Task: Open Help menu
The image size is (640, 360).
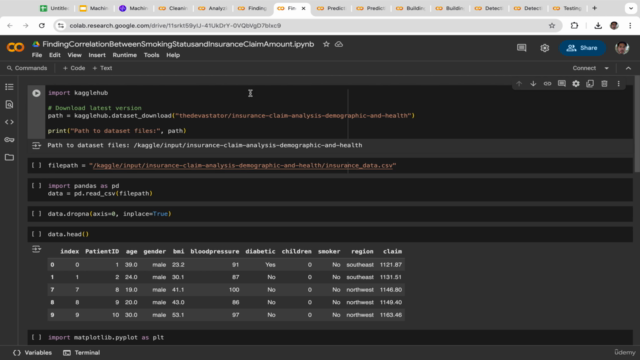Action: [173, 55]
